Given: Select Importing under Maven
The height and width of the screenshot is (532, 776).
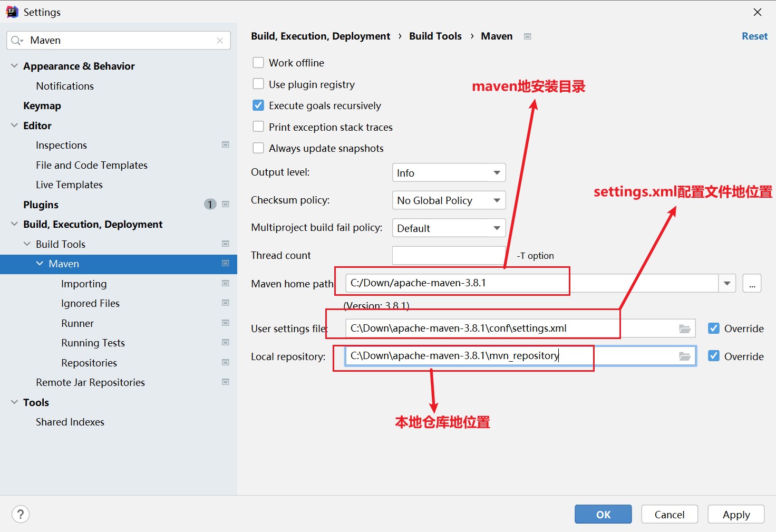Looking at the screenshot, I should (84, 284).
